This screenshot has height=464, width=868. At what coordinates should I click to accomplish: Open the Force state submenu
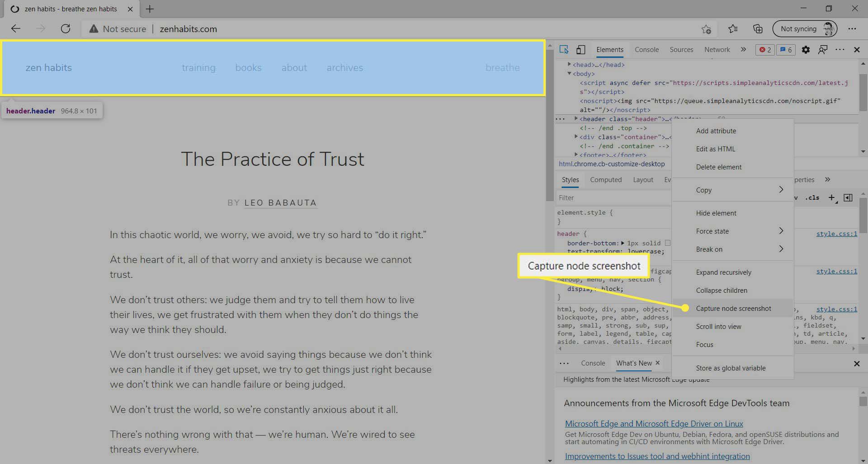tap(732, 231)
